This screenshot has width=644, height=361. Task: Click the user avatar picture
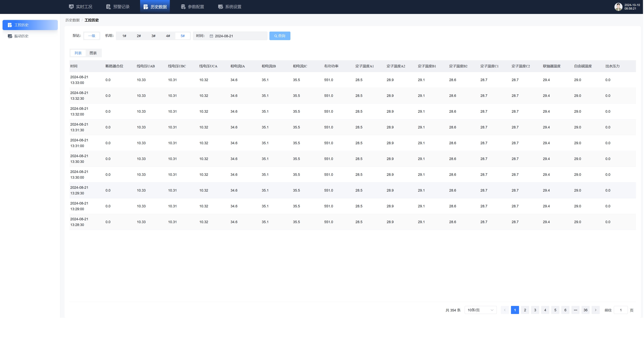pos(618,7)
